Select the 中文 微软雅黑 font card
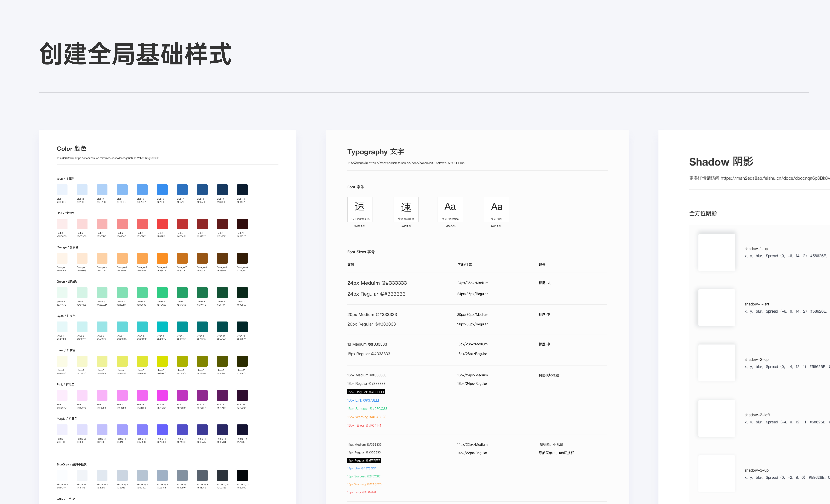This screenshot has width=830, height=504. click(x=406, y=210)
